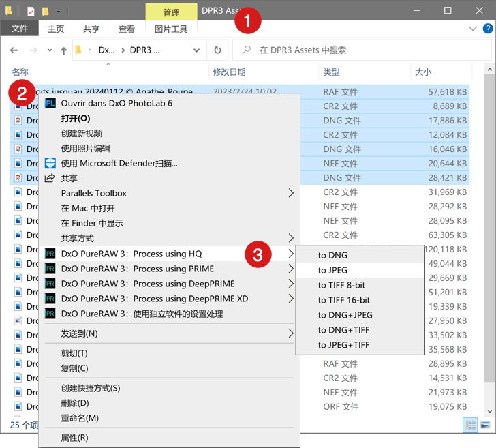Click the PureRAW icon beside Process using HQ
This screenshot has height=448, width=496.
coord(50,254)
